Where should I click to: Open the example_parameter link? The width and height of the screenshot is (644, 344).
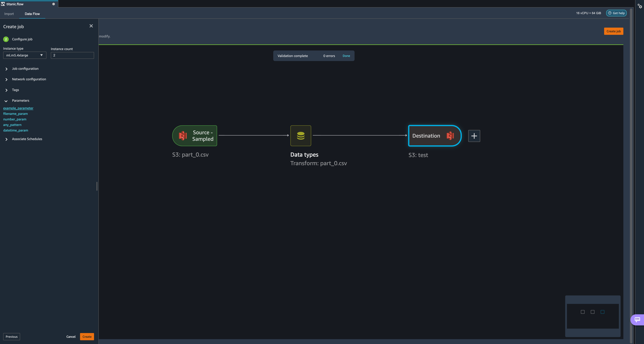pos(18,108)
